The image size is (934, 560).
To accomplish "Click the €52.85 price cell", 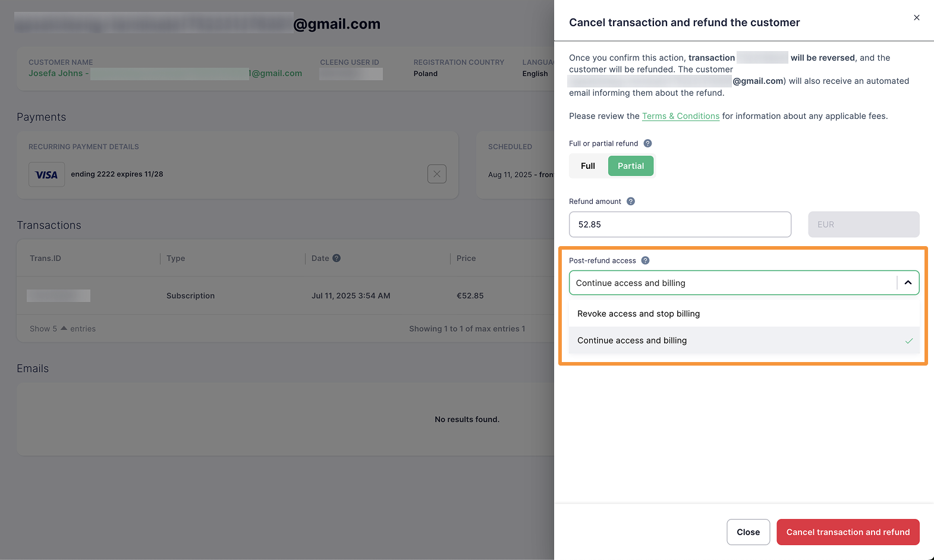I will 470,295.
